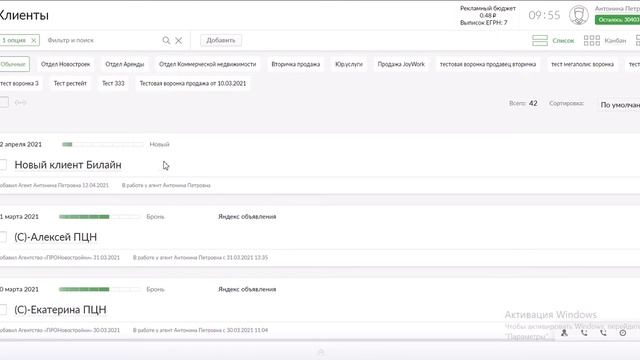Click the "Бронь" stage label on Алексей row
This screenshot has width=640, height=360.
coord(155,217)
